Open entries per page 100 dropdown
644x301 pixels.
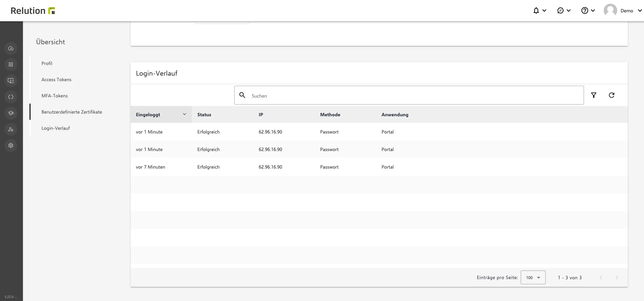coord(533,278)
